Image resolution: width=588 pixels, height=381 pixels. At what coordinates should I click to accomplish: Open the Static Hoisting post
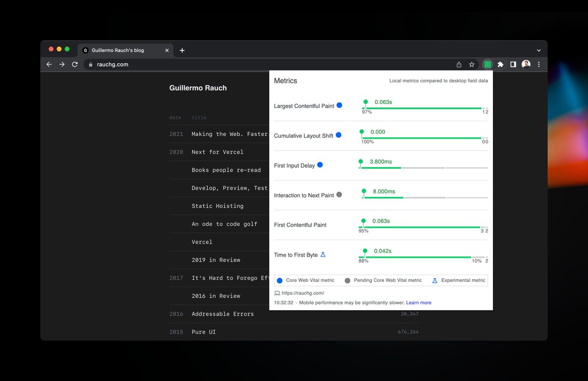(x=218, y=206)
